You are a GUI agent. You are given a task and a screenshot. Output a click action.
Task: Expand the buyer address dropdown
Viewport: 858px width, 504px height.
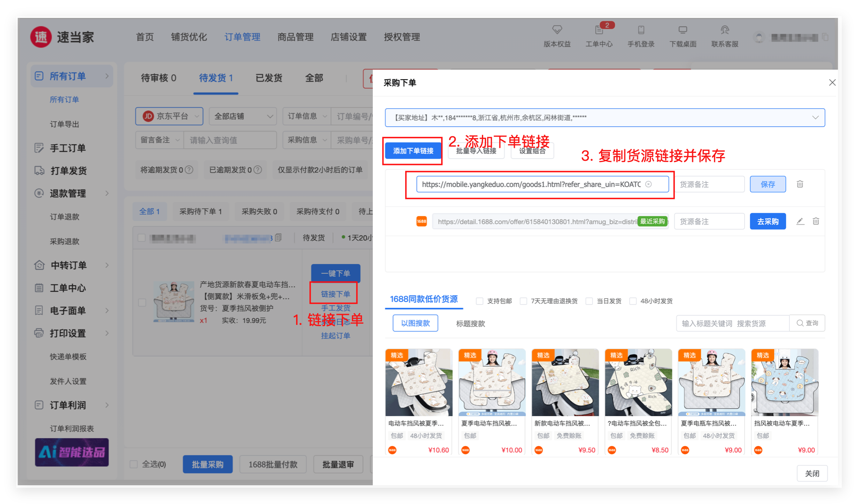point(815,118)
